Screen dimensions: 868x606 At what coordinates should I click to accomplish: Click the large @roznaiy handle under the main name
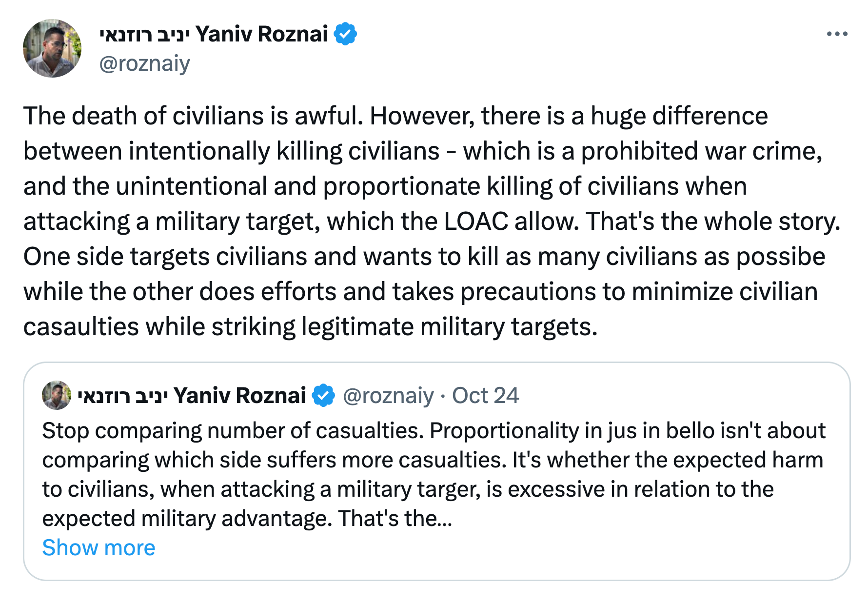pyautogui.click(x=144, y=63)
